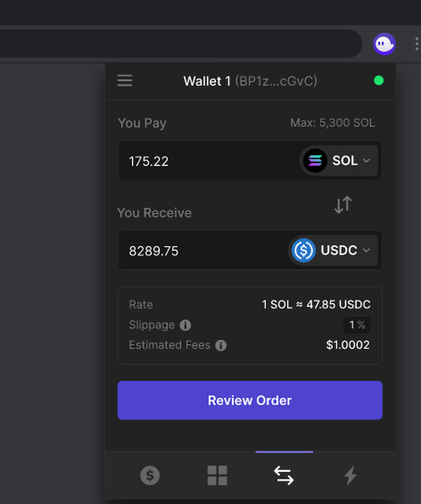Swap pay and receive tokens arrows
The image size is (421, 504).
343,205
